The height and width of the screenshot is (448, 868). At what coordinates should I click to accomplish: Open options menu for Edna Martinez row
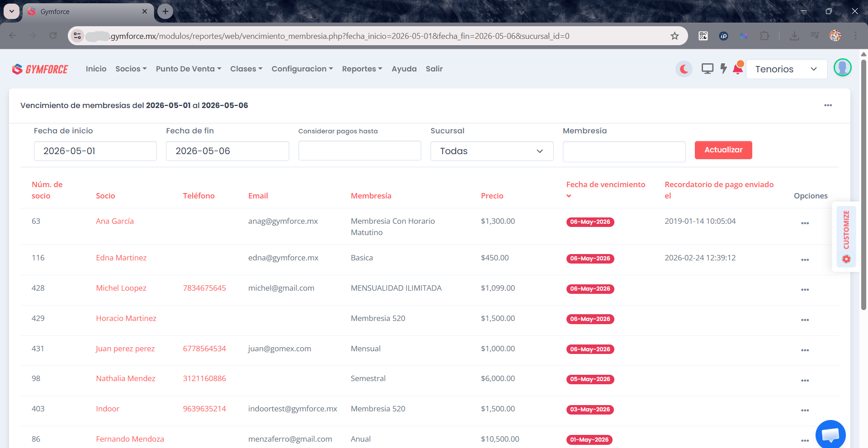[x=805, y=260]
